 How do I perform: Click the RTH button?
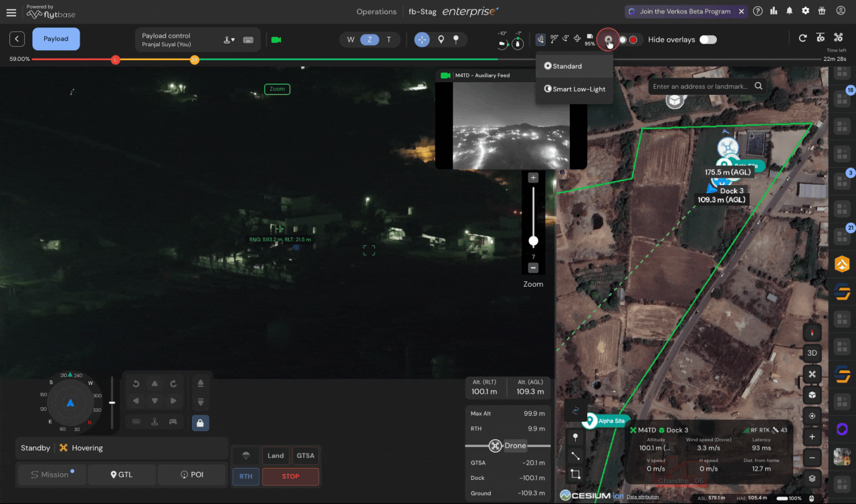pos(246,477)
